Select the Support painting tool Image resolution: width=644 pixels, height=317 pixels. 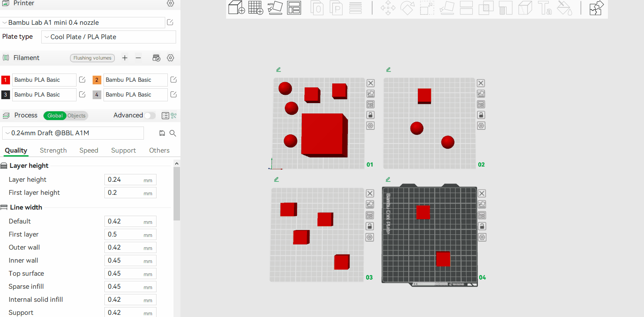(506, 8)
